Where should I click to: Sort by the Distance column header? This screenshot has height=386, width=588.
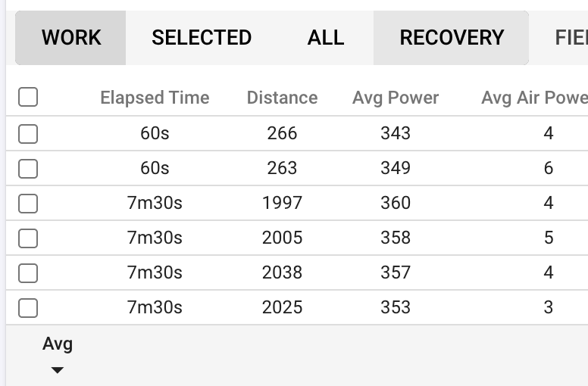click(282, 98)
